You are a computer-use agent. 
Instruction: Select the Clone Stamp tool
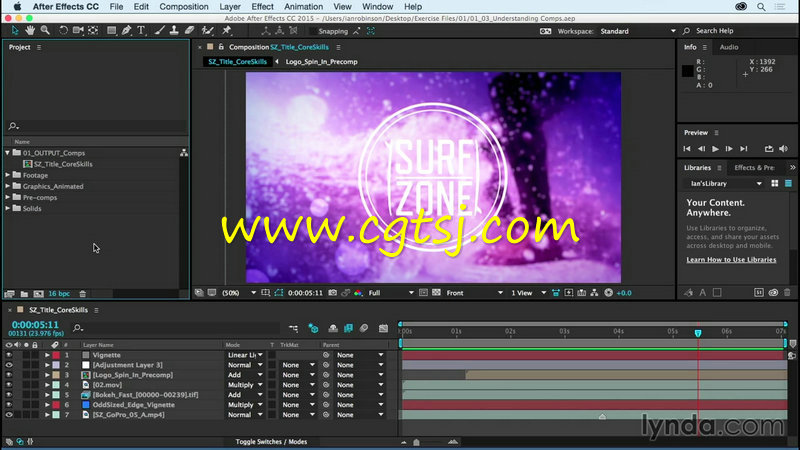(x=174, y=31)
